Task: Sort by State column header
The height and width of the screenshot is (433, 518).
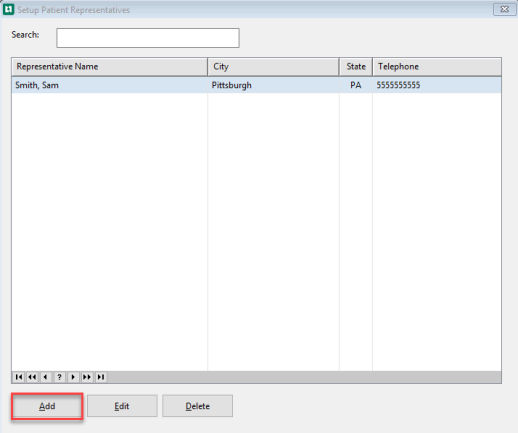Action: click(356, 67)
